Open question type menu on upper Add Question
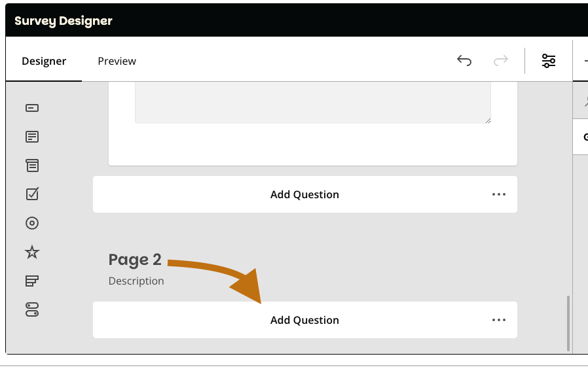The height and width of the screenshot is (367, 588). [x=499, y=194]
